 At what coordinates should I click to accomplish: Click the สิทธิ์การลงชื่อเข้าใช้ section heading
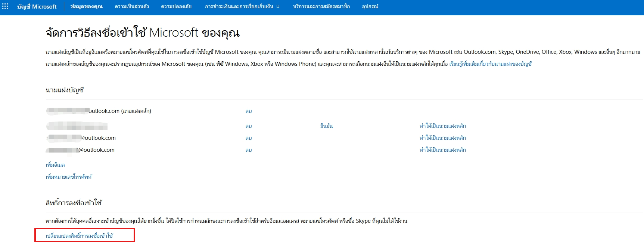click(x=74, y=203)
